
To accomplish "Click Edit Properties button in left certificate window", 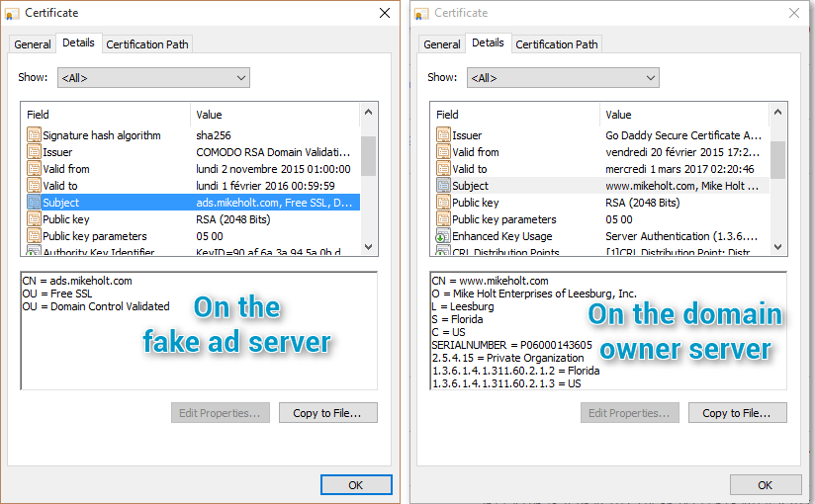I will pos(221,413).
